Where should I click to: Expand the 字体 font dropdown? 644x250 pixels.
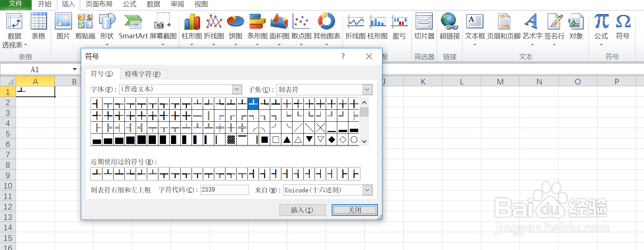[x=237, y=89]
